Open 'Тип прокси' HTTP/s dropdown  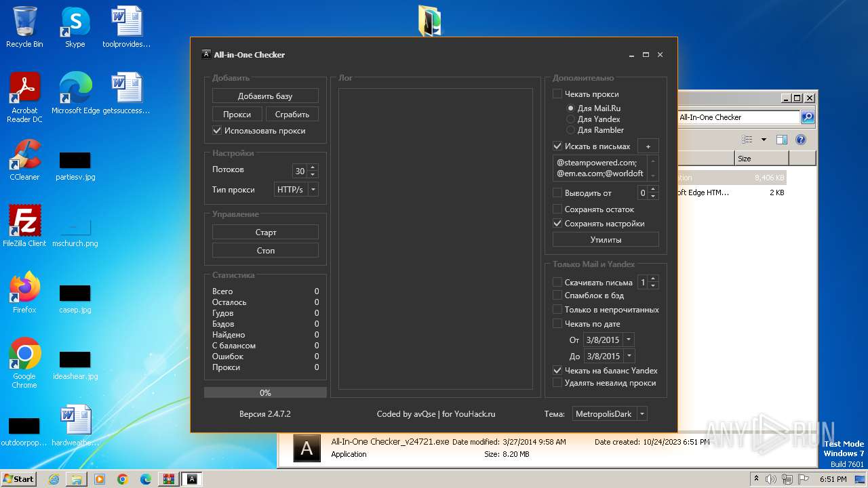click(x=313, y=190)
